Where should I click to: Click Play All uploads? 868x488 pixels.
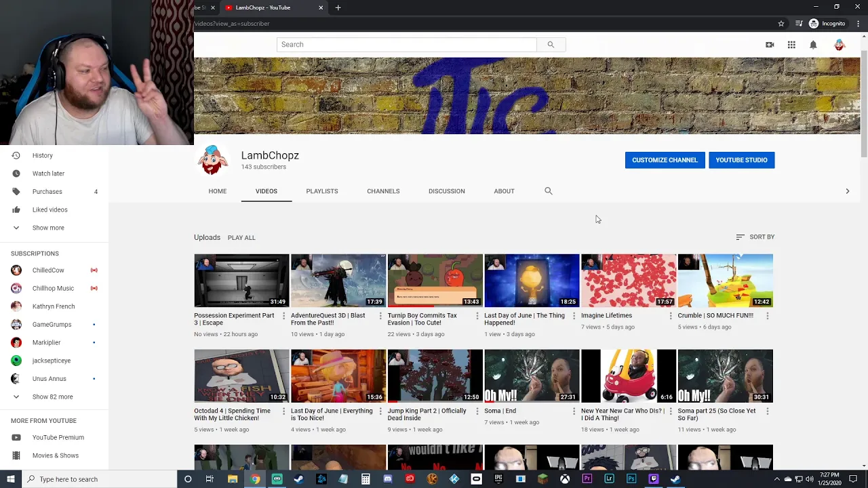tap(241, 238)
